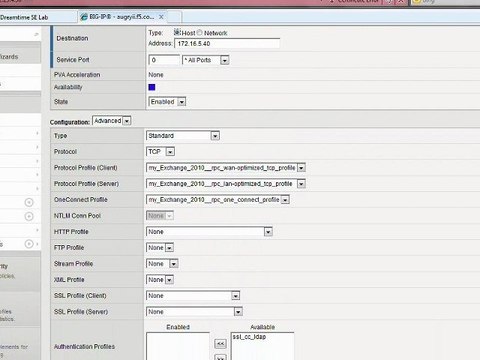The height and width of the screenshot is (360, 480).
Task: Click the << move-to-enabled button
Action: pyautogui.click(x=220, y=343)
